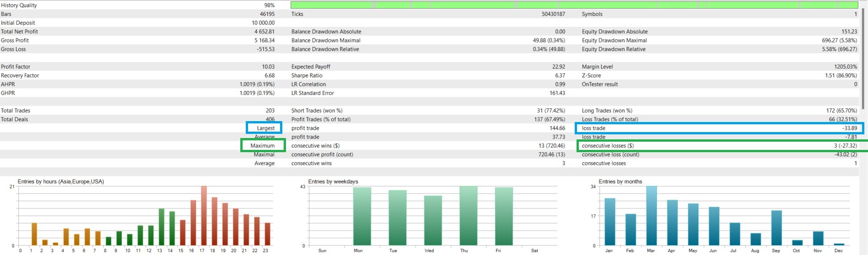Click the 'Entries by weekdays' chart title

pos(333,181)
